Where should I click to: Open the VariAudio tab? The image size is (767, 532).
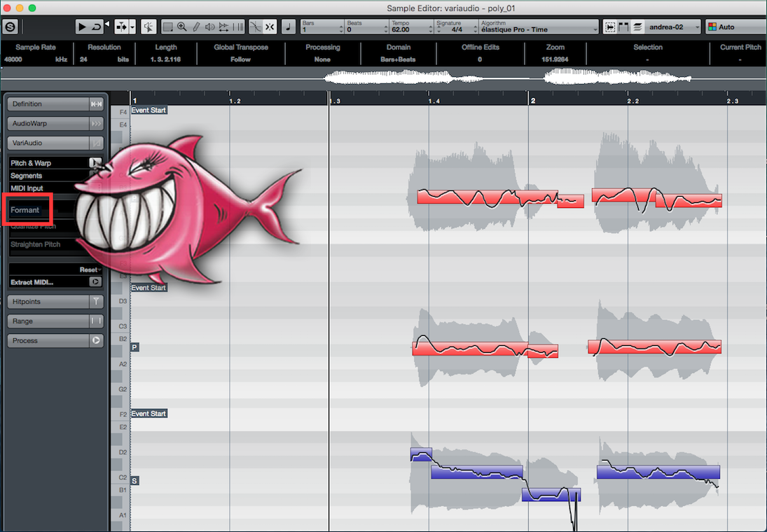click(48, 143)
